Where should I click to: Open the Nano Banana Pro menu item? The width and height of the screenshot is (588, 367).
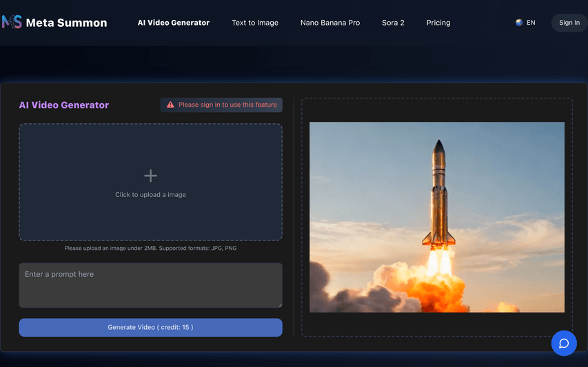click(330, 23)
